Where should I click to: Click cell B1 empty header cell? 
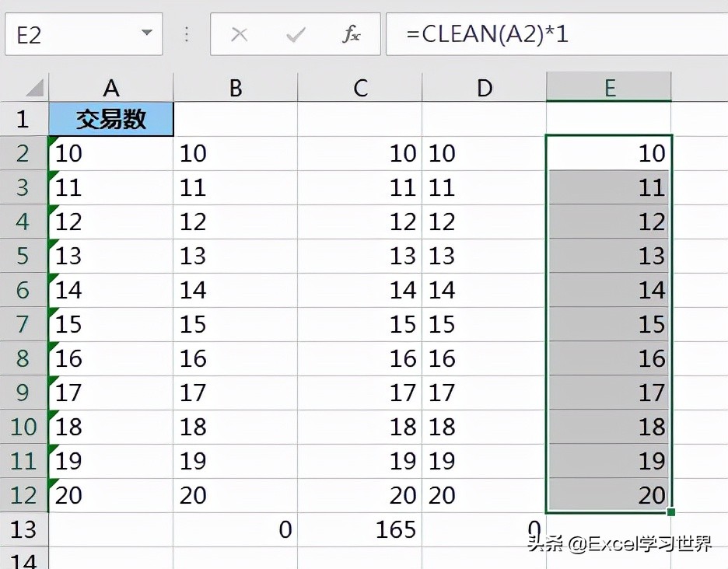click(x=236, y=119)
